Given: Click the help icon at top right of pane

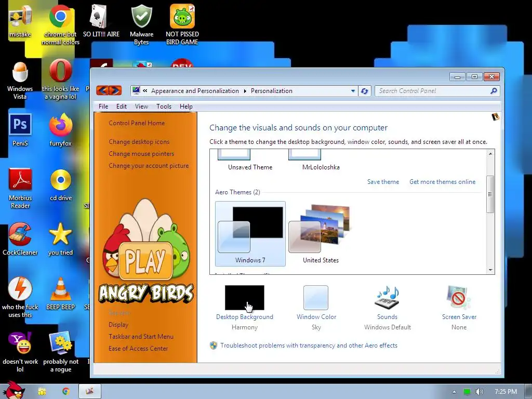Looking at the screenshot, I should point(495,117).
